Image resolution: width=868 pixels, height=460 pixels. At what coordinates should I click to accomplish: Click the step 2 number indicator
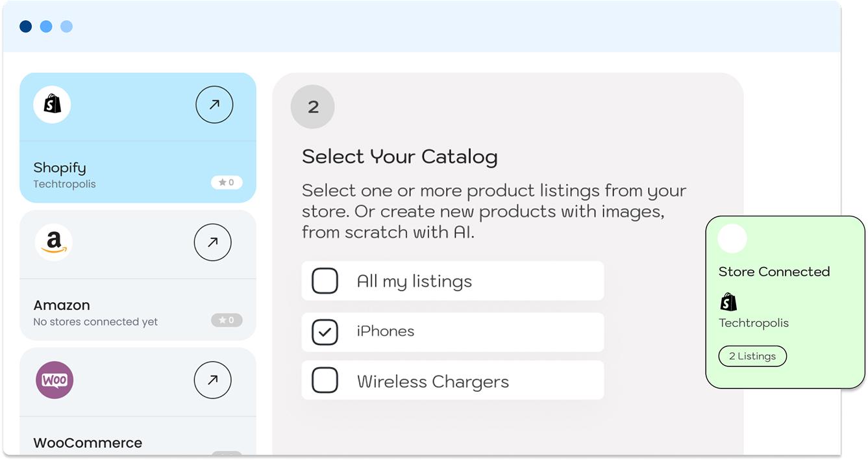coord(312,107)
